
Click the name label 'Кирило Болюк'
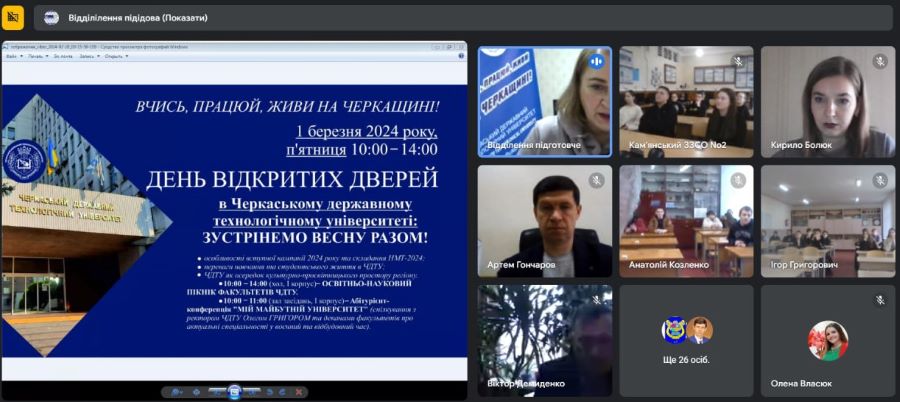click(801, 145)
